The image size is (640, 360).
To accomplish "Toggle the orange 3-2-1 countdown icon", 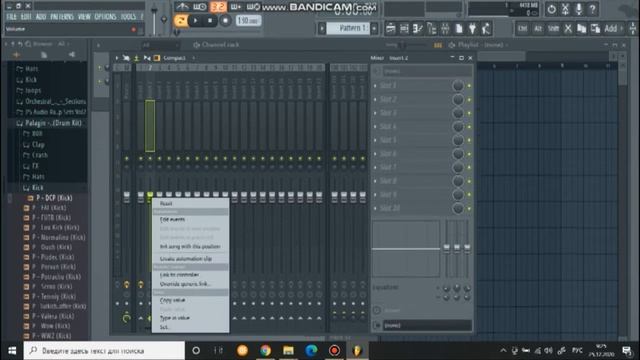I will (218, 7).
